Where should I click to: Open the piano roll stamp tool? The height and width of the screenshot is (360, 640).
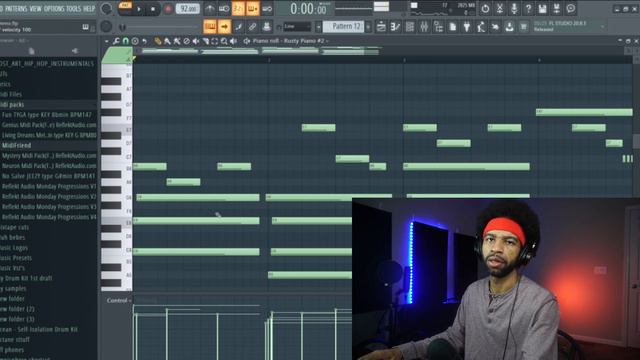[x=135, y=41]
